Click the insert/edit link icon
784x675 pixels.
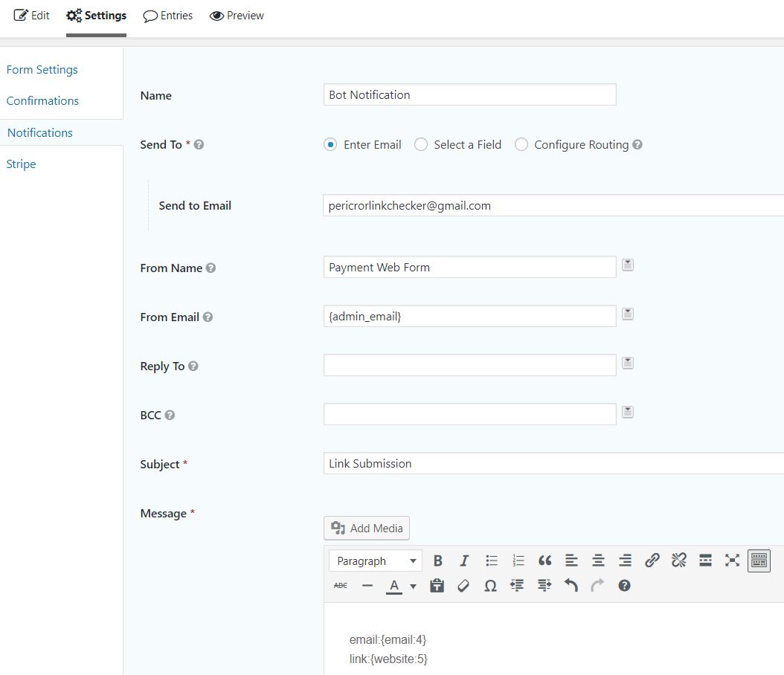(652, 561)
